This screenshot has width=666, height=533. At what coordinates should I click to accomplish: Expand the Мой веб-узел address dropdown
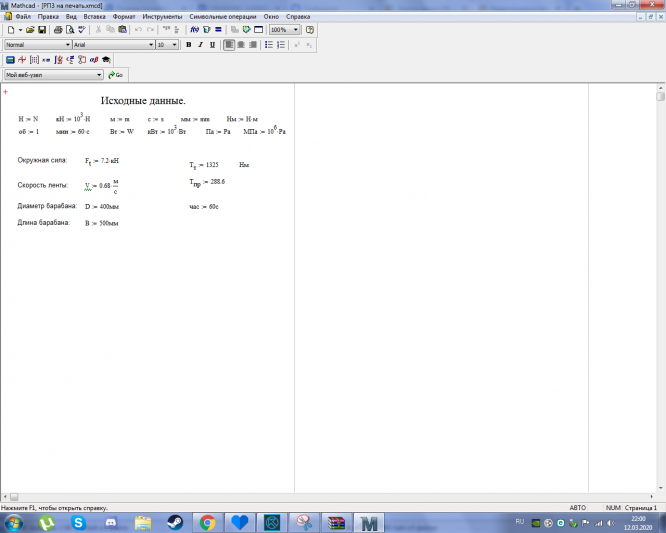[x=99, y=75]
